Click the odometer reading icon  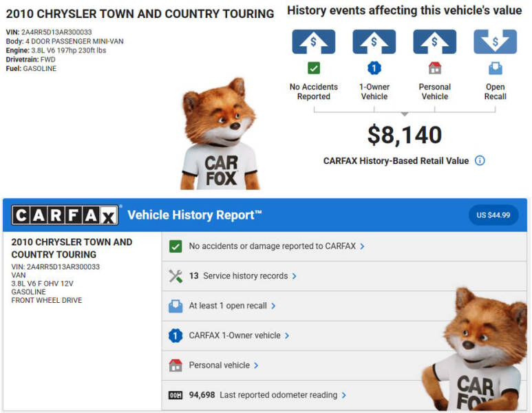175,395
